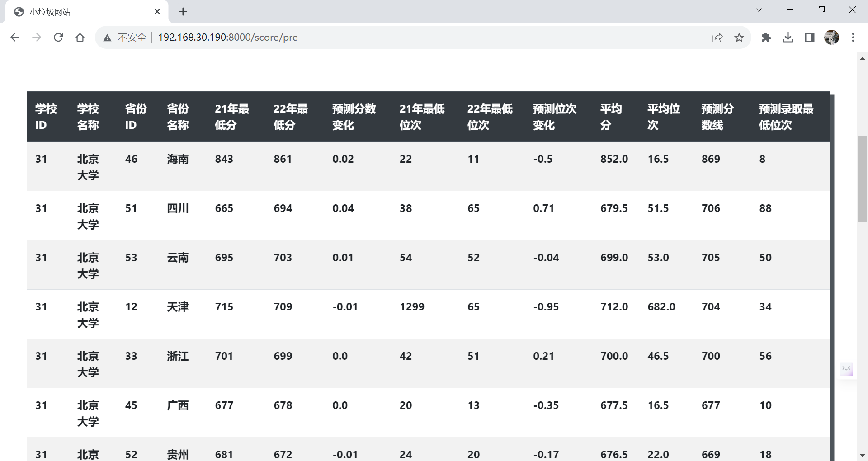Image resolution: width=868 pixels, height=461 pixels.
Task: Select the 海南 province cell
Action: pos(178,159)
